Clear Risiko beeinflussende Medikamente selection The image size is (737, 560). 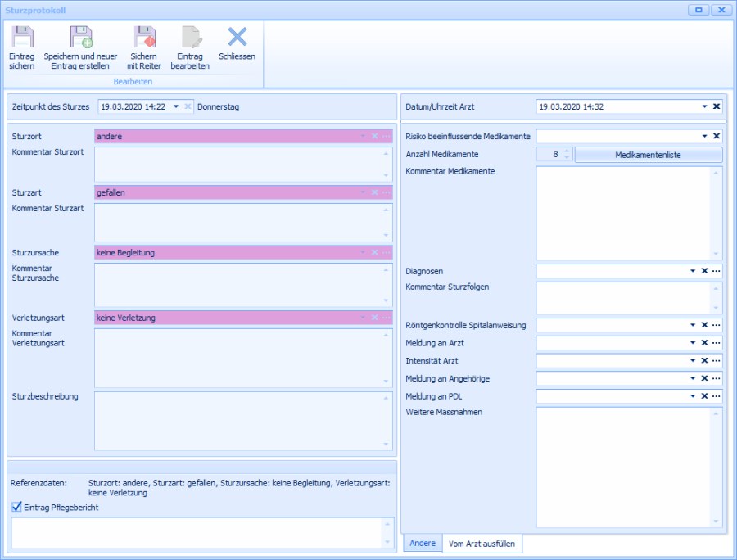point(717,136)
